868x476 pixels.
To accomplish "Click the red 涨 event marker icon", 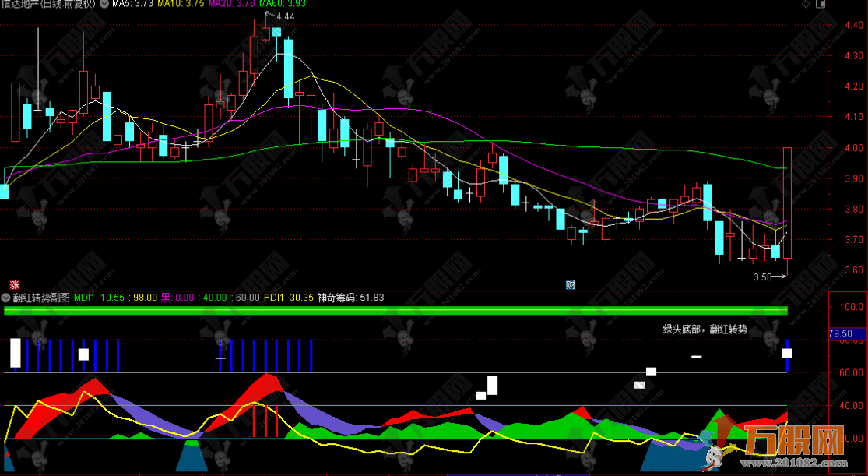I will click(14, 285).
